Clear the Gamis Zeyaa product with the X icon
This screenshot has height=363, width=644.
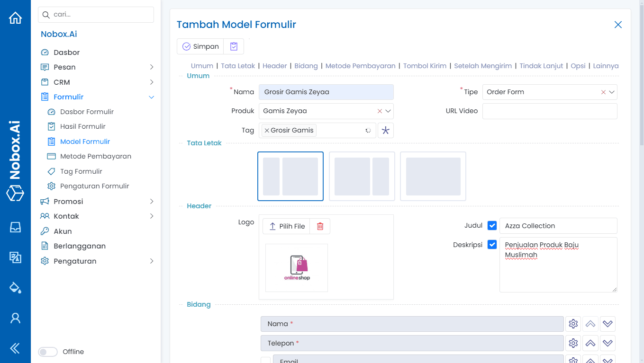coord(379,111)
